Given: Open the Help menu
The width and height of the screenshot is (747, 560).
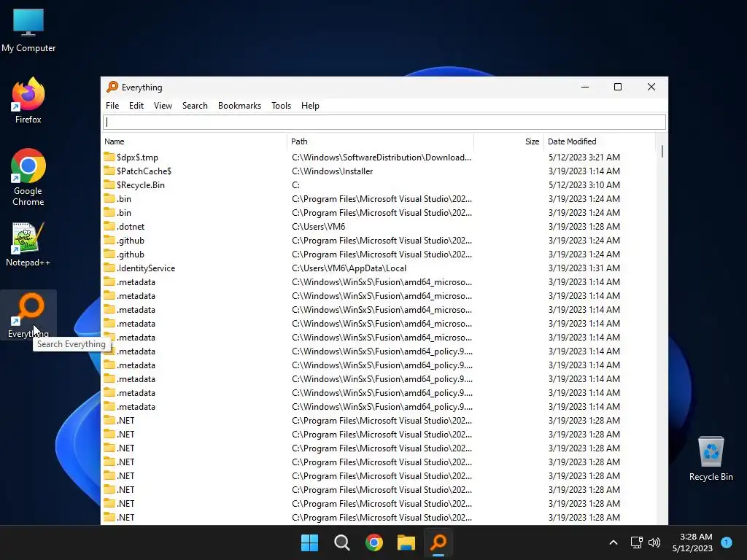Looking at the screenshot, I should (310, 106).
